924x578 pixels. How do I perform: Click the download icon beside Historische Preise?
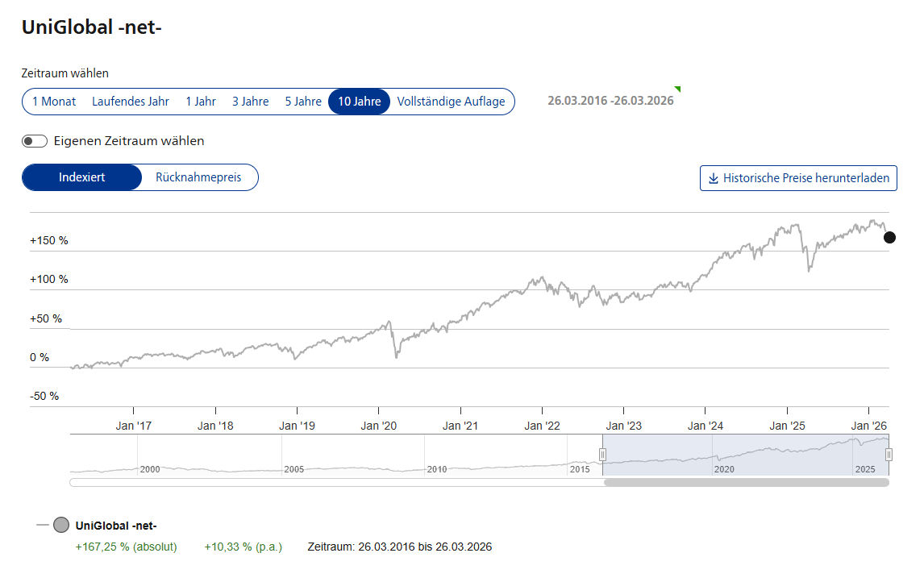pos(713,178)
